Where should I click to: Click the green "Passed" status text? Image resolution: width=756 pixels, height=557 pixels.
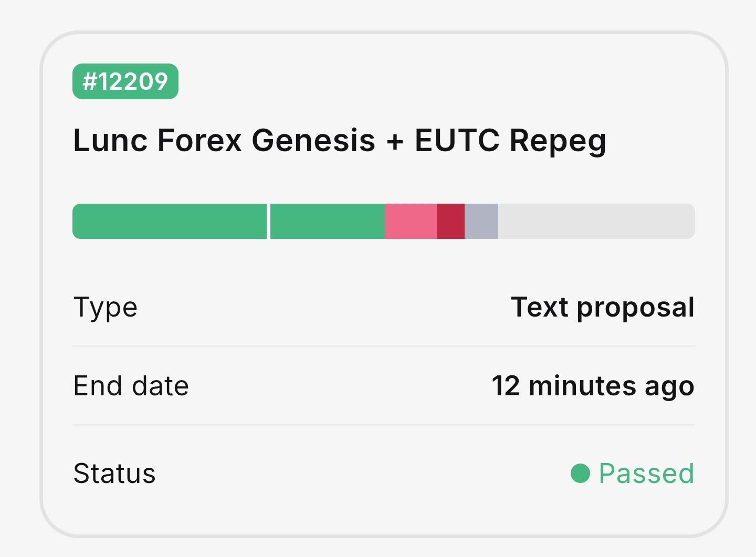pos(646,473)
